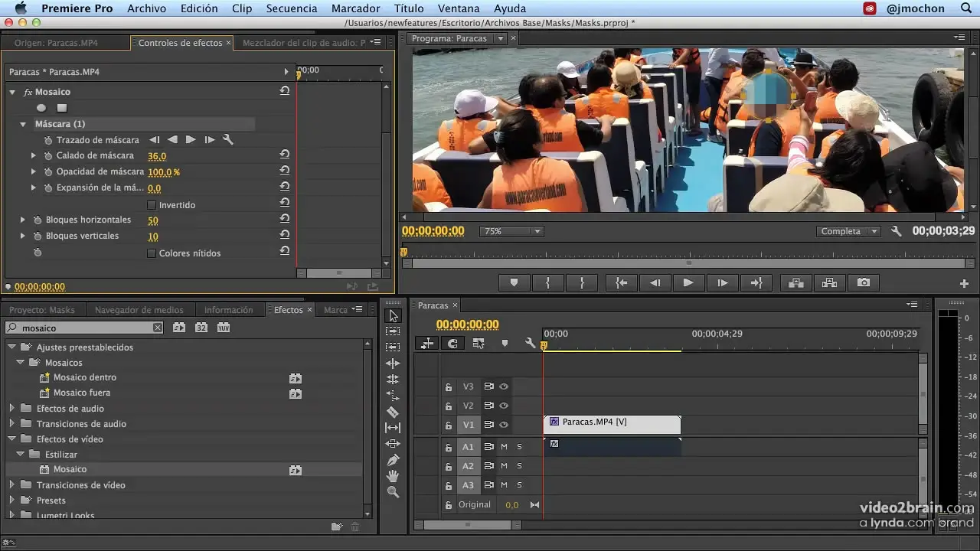Mute audio track A1
This screenshot has height=551, width=980.
coord(504,446)
